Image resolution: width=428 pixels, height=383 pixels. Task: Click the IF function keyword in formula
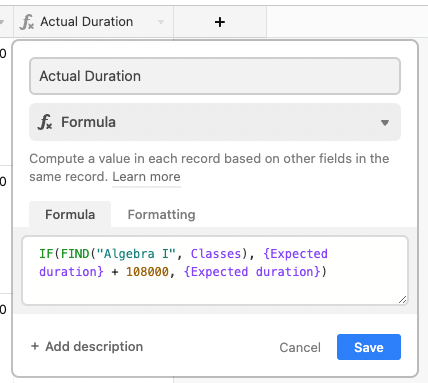tap(46, 254)
